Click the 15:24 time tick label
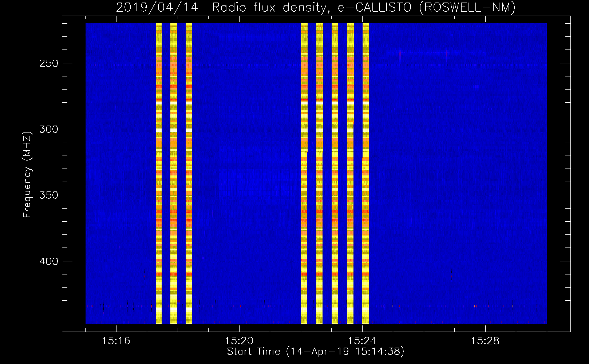This screenshot has width=589, height=364. click(x=362, y=341)
